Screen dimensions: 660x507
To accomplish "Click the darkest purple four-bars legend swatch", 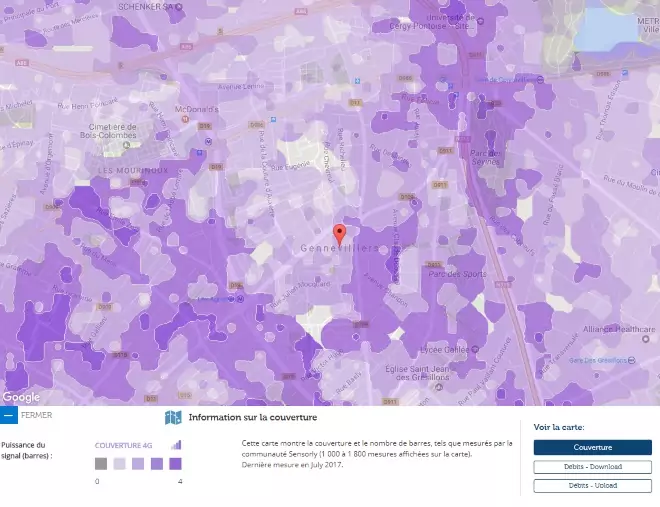I will [176, 464].
